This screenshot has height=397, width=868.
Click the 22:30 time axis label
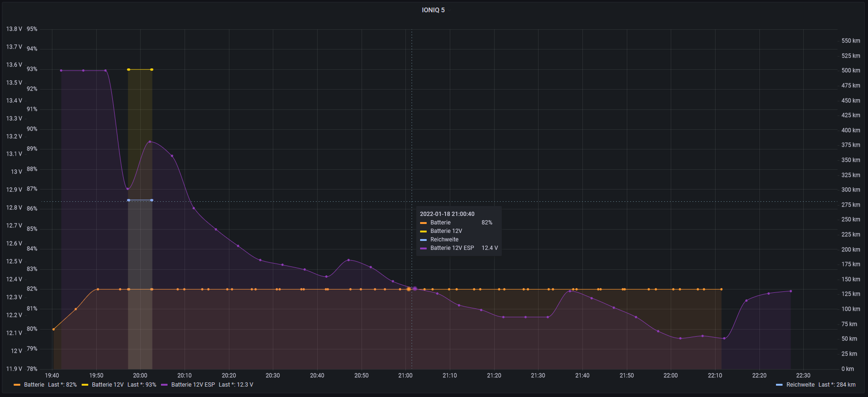(x=803, y=375)
